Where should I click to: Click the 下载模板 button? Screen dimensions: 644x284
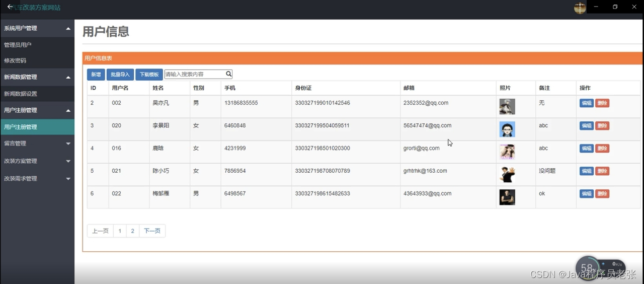149,75
